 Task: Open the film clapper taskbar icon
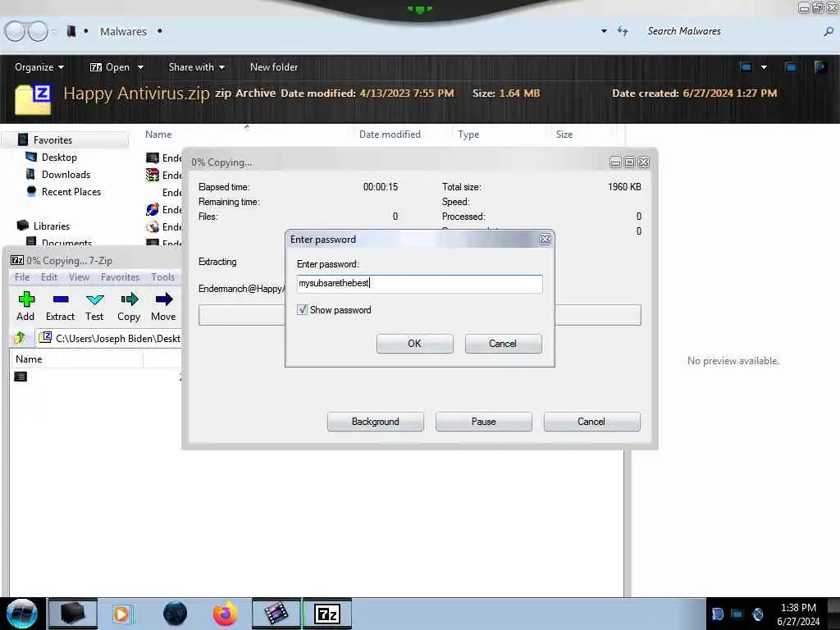click(276, 614)
